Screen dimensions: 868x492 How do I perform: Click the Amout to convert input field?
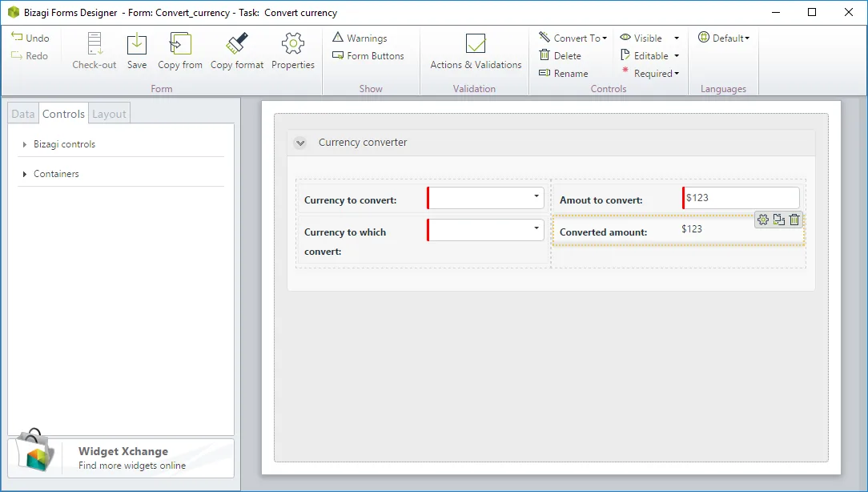[x=741, y=198]
